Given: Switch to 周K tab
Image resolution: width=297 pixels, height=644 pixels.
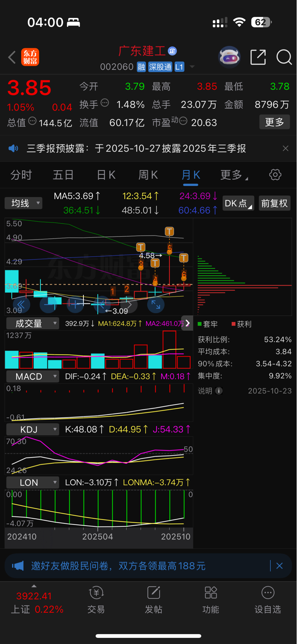Looking at the screenshot, I should (x=148, y=175).
